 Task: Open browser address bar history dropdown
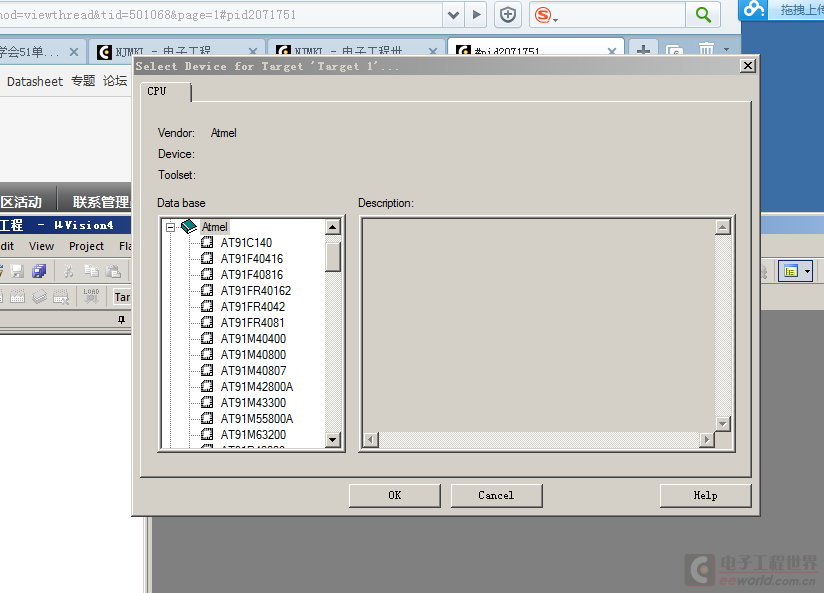[x=454, y=15]
